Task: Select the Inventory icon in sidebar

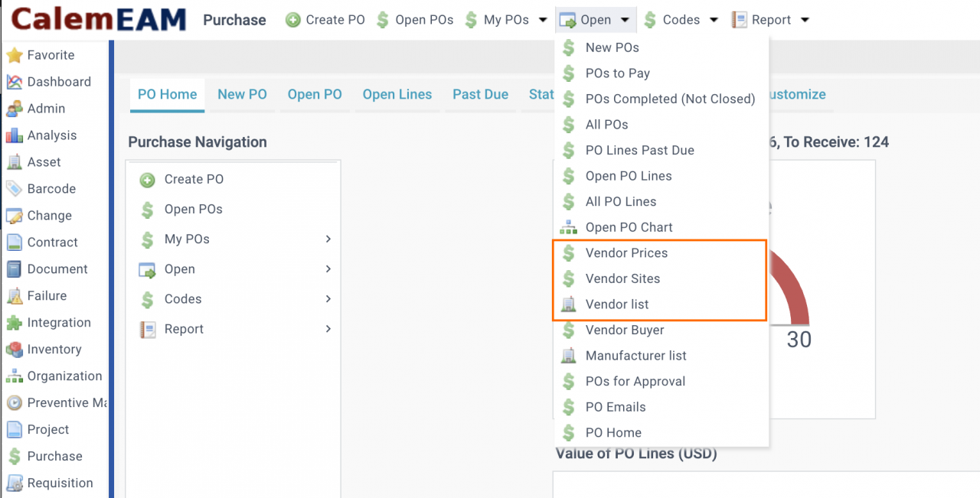Action: pyautogui.click(x=14, y=350)
